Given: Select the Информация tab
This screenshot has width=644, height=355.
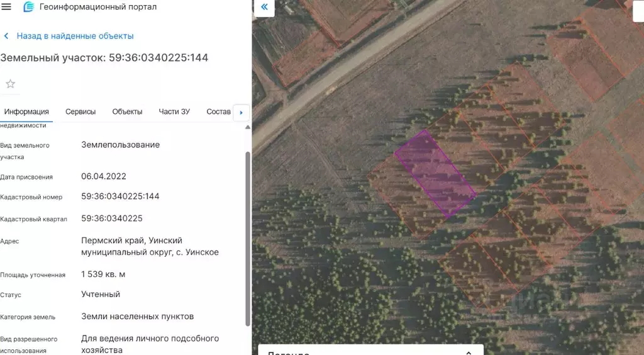Looking at the screenshot, I should click(x=26, y=111).
